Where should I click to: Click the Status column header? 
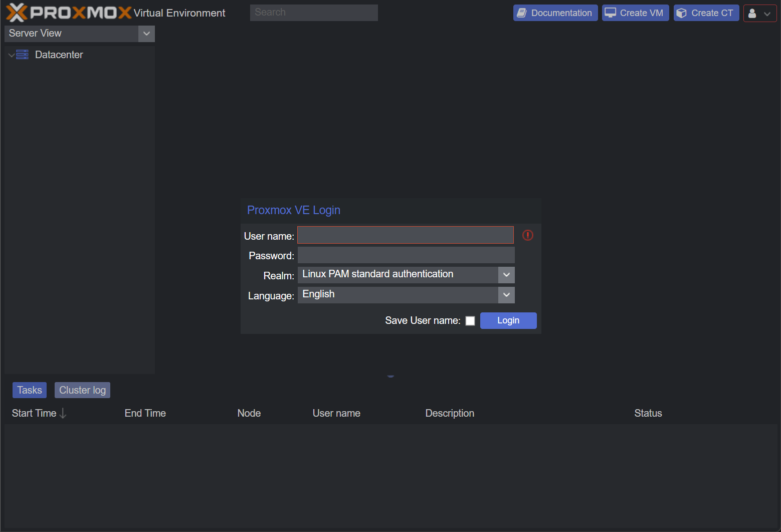click(648, 413)
